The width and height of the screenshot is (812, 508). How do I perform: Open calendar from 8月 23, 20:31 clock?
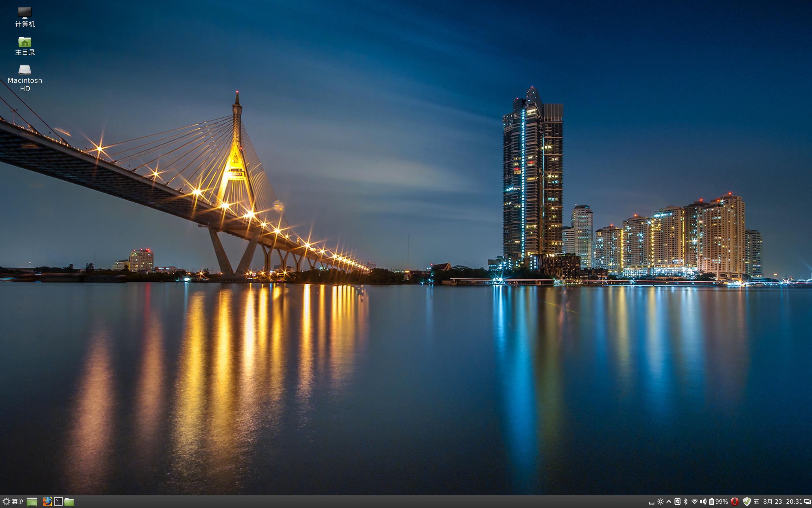[x=782, y=502]
